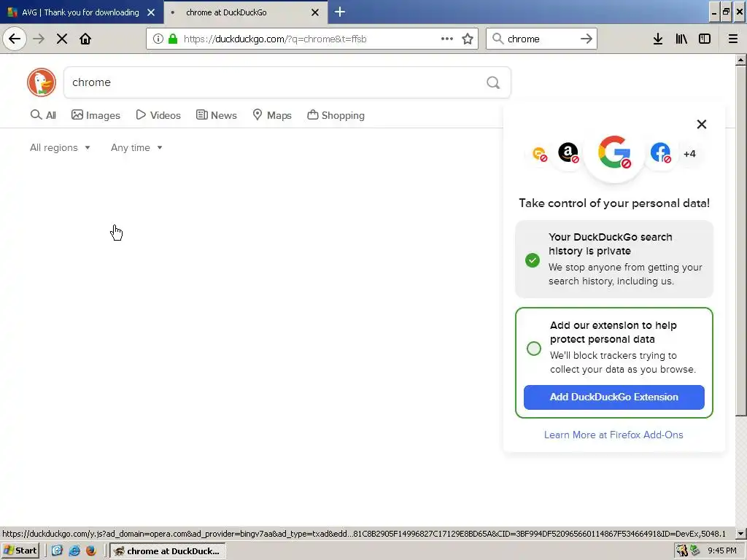Show site information icon in address bar
The height and width of the screenshot is (560, 747).
(158, 39)
